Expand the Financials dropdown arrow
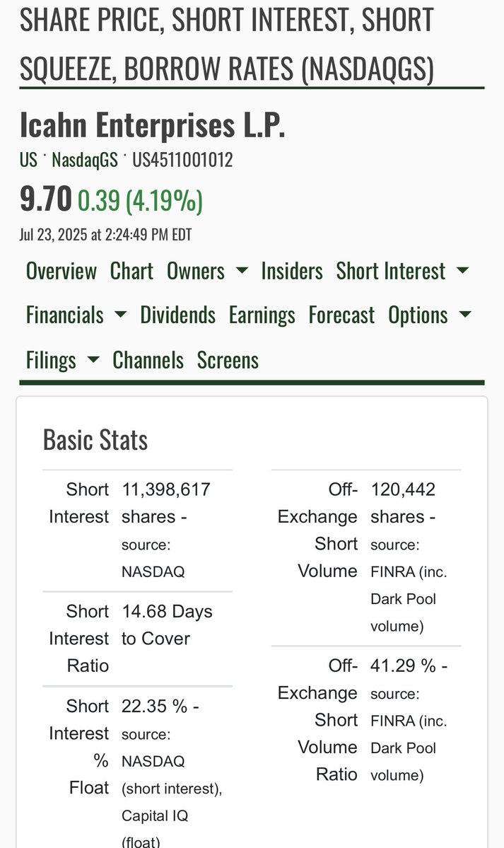Viewport: 504px width, 848px height. coord(121,315)
